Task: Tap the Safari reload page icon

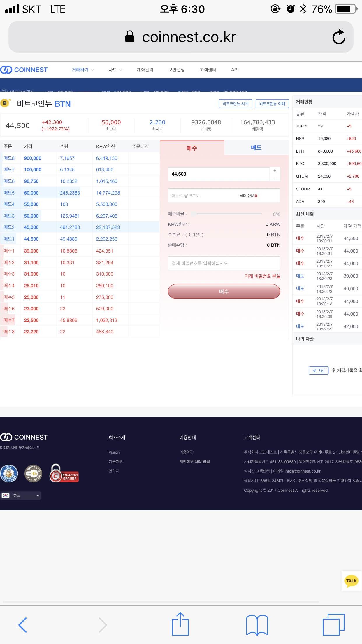Action: pos(339,37)
